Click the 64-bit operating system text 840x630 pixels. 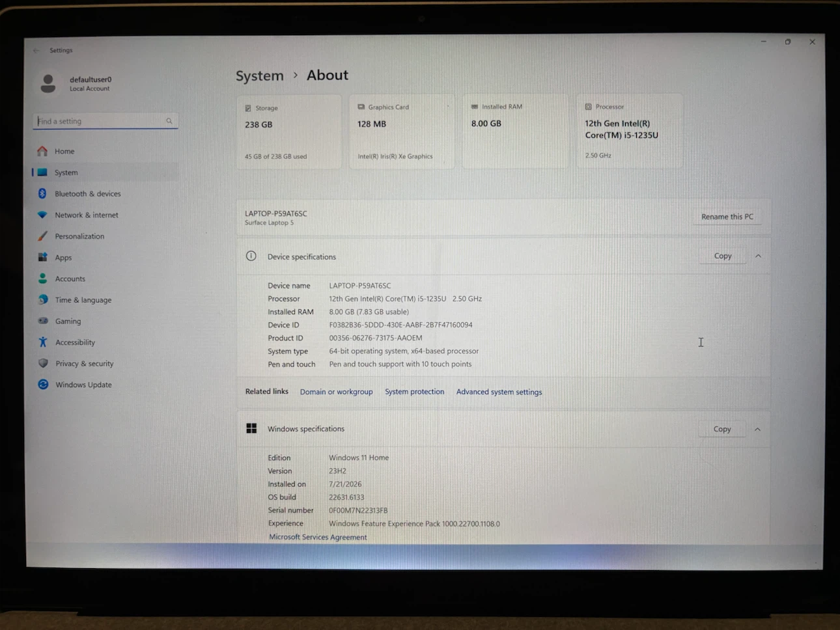pyautogui.click(x=404, y=351)
